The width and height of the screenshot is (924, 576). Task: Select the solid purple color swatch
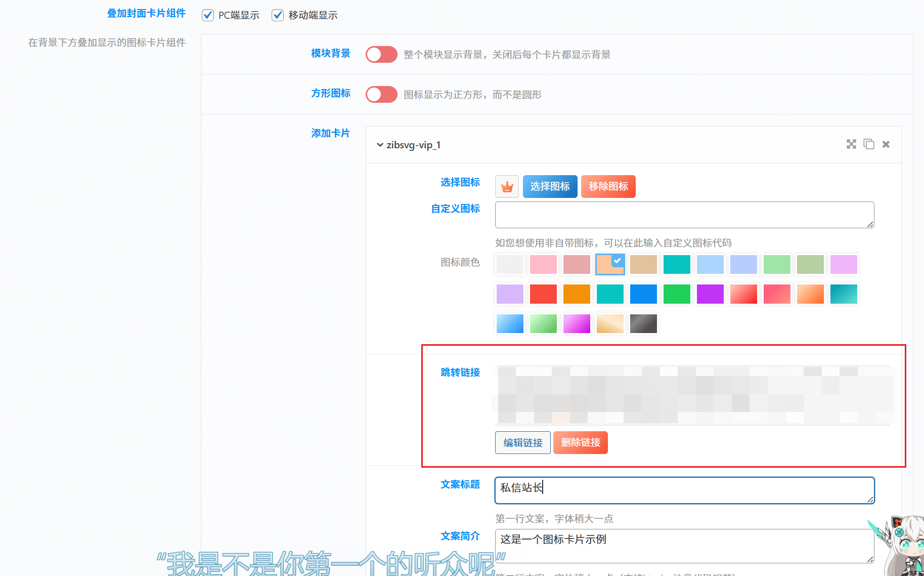(x=710, y=294)
